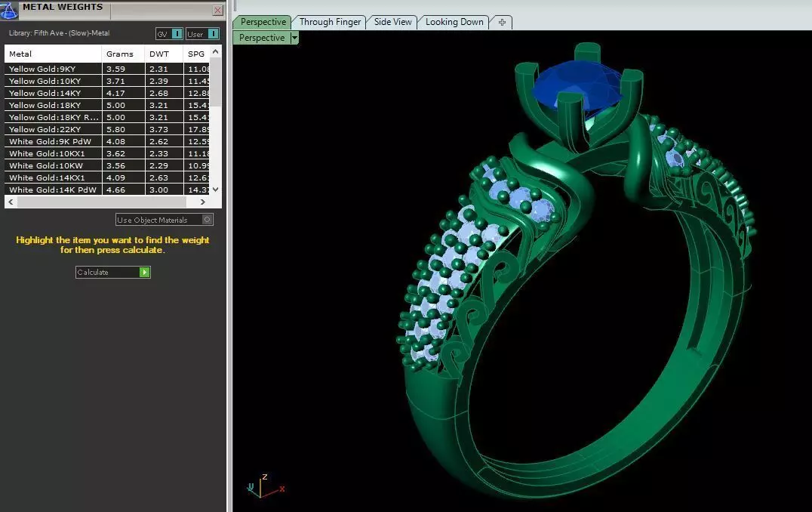Select the White Gold:9K PdW row
The width and height of the screenshot is (812, 512).
pos(107,141)
